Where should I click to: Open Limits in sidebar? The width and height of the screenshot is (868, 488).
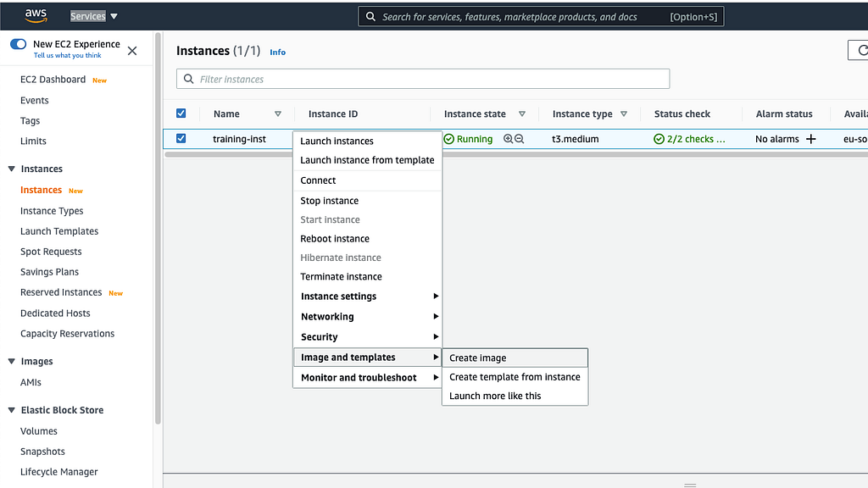coord(33,141)
